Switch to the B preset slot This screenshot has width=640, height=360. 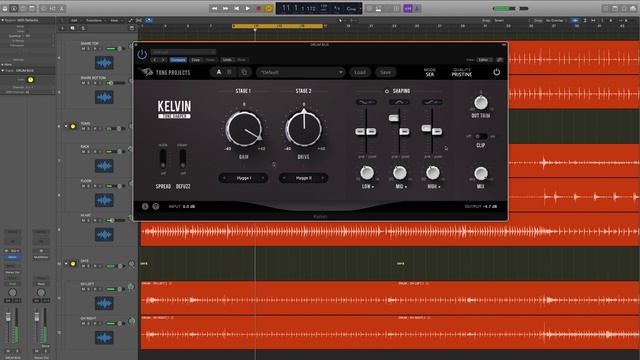click(229, 72)
